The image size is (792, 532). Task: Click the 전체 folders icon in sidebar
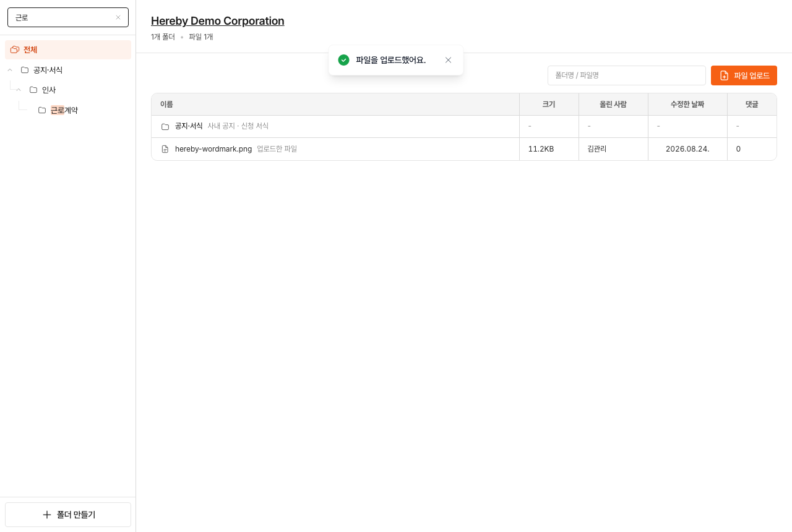pos(15,49)
